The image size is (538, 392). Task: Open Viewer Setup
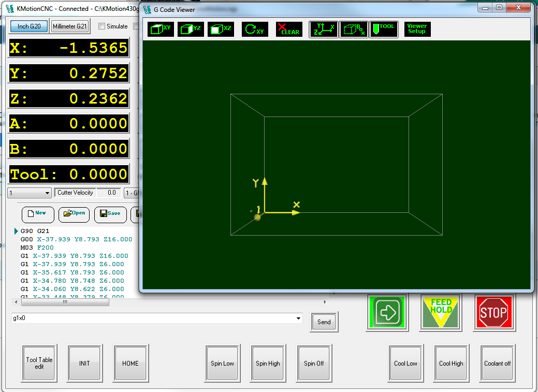417,29
